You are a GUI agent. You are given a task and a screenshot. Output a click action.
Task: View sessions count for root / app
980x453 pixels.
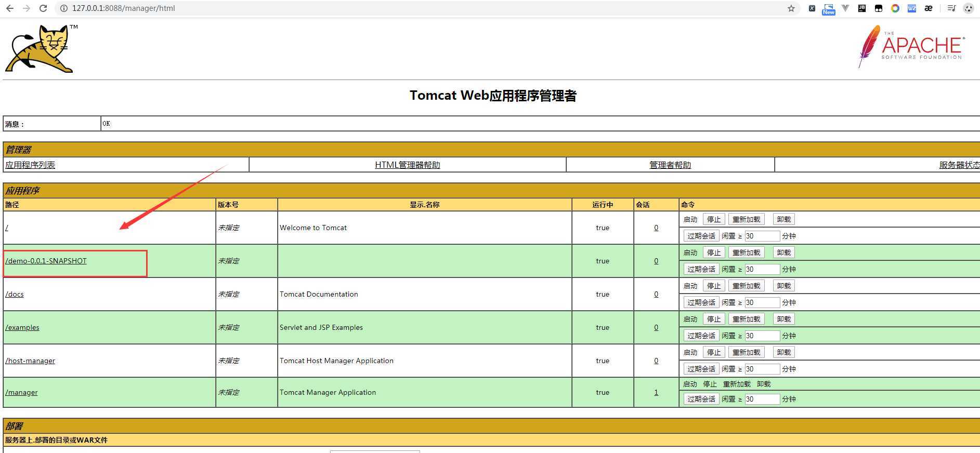pyautogui.click(x=656, y=228)
